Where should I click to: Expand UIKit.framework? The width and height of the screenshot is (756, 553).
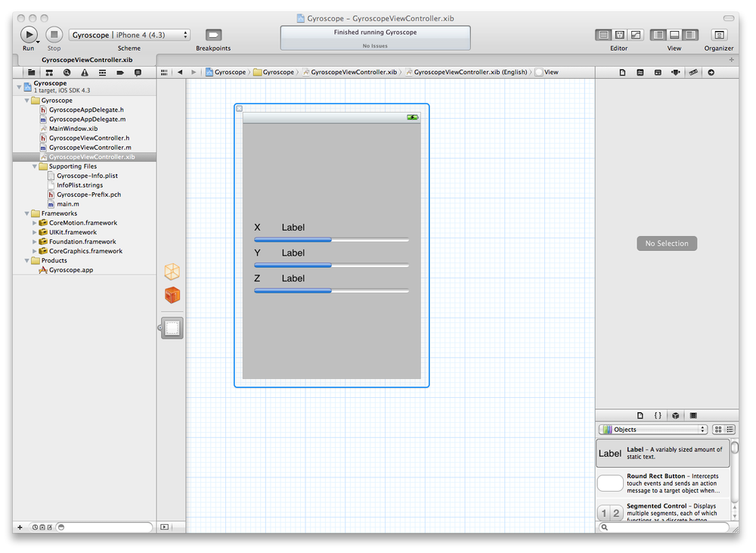(x=34, y=232)
